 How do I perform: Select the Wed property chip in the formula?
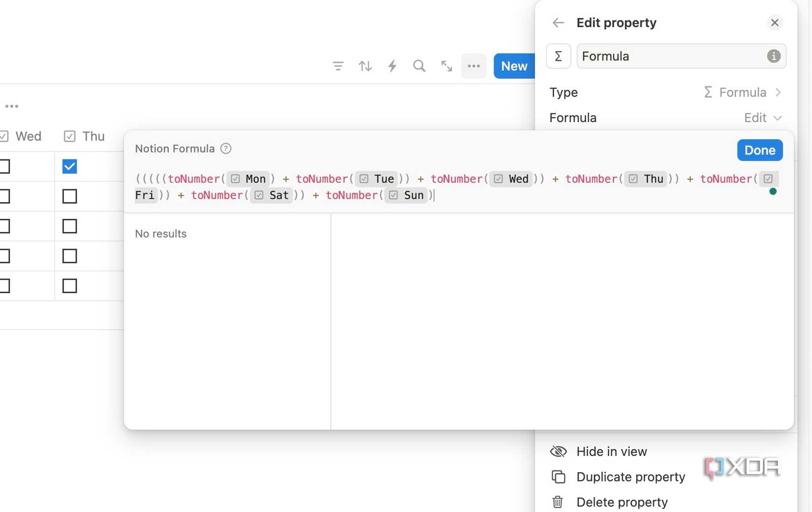[x=512, y=179]
